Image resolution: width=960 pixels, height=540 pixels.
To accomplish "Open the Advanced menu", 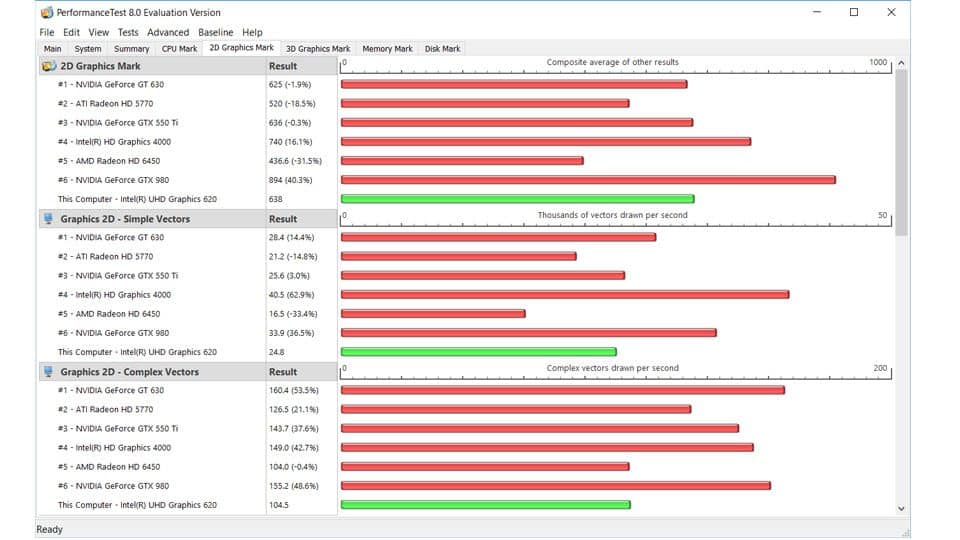I will tap(168, 32).
